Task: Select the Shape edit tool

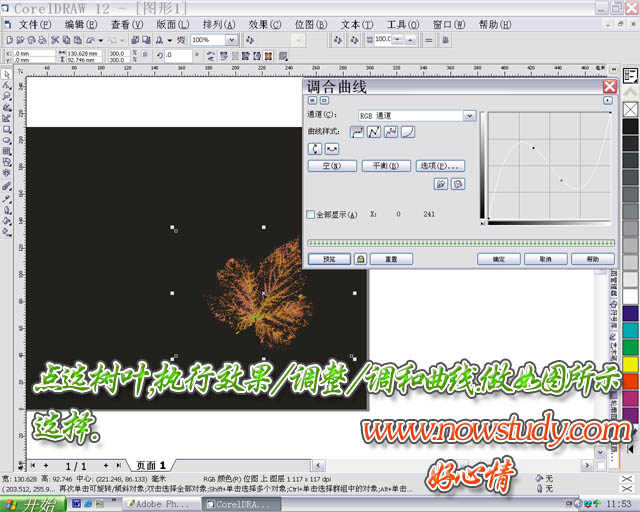Action: pos(7,85)
